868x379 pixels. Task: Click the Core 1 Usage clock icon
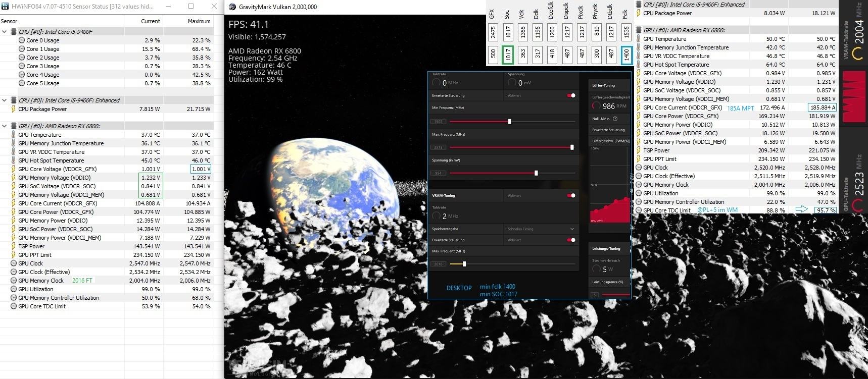(22, 49)
